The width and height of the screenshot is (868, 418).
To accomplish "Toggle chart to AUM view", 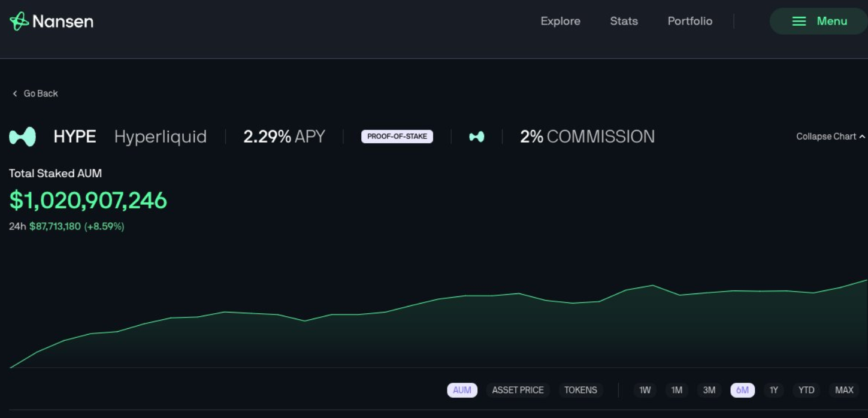I will [462, 390].
